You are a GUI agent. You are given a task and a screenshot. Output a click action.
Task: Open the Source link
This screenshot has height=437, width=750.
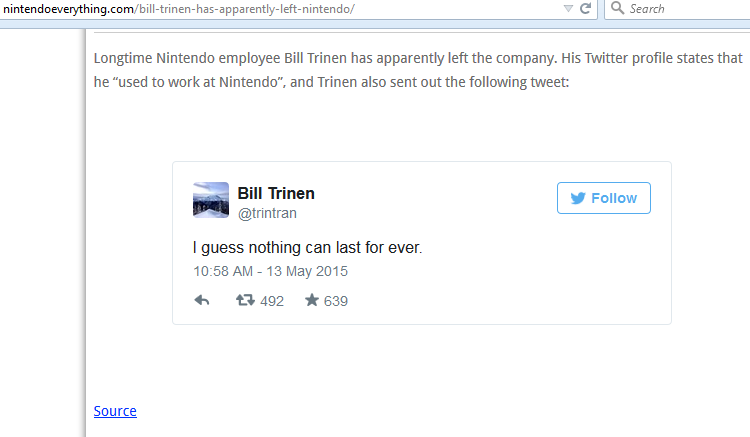(115, 411)
